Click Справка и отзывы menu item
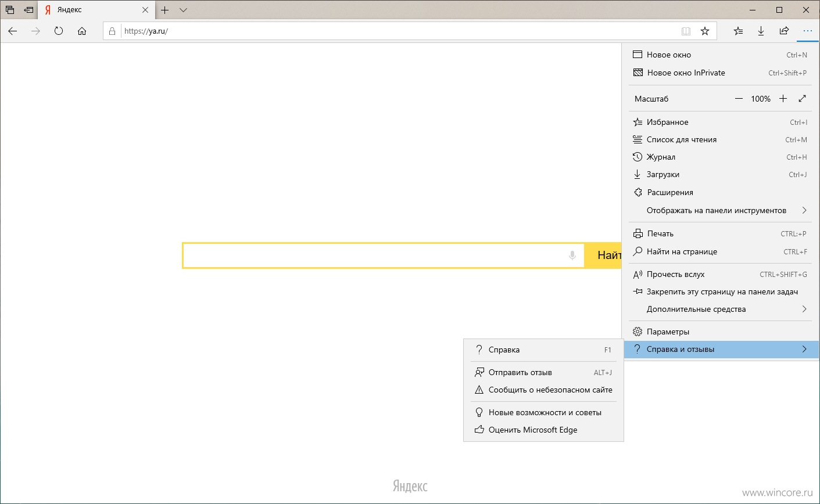The image size is (820, 504). (x=721, y=349)
